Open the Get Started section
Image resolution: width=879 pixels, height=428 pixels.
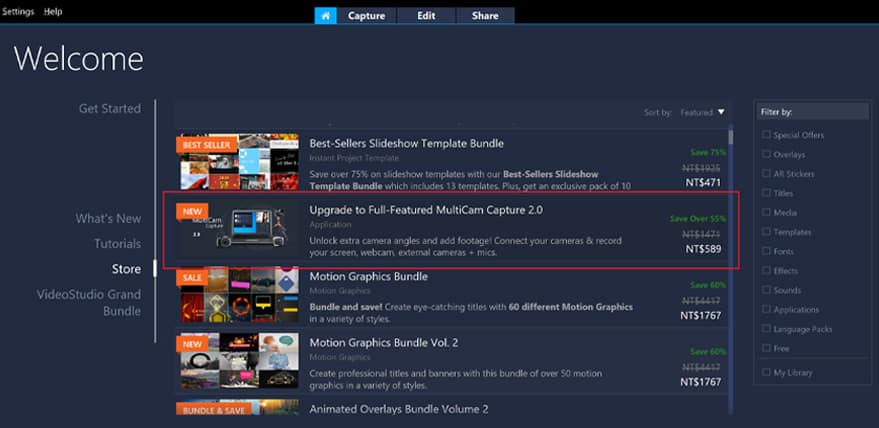tap(110, 108)
